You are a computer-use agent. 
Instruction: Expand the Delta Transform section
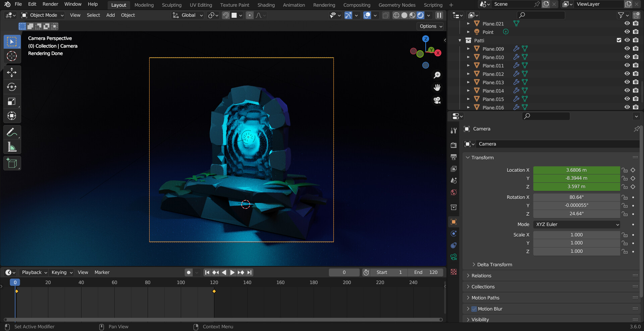coord(494,264)
